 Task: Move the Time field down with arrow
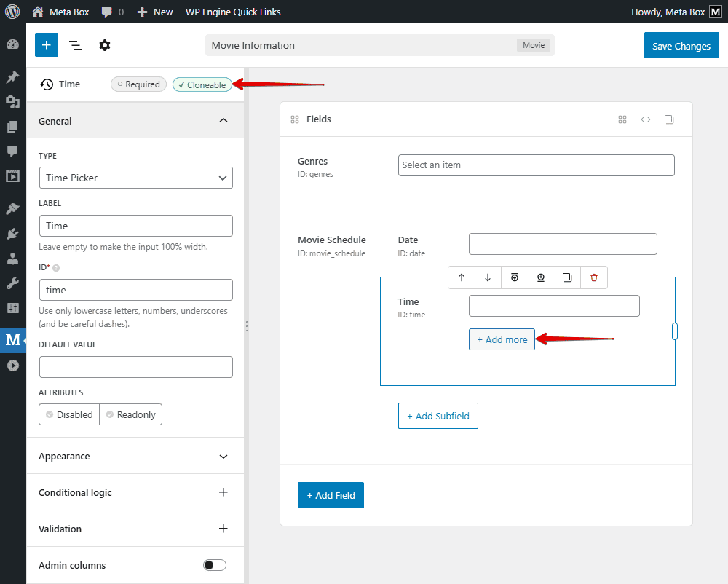(488, 277)
